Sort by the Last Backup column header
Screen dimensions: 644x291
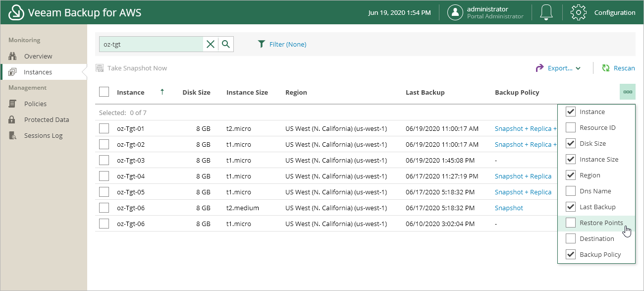pyautogui.click(x=425, y=92)
